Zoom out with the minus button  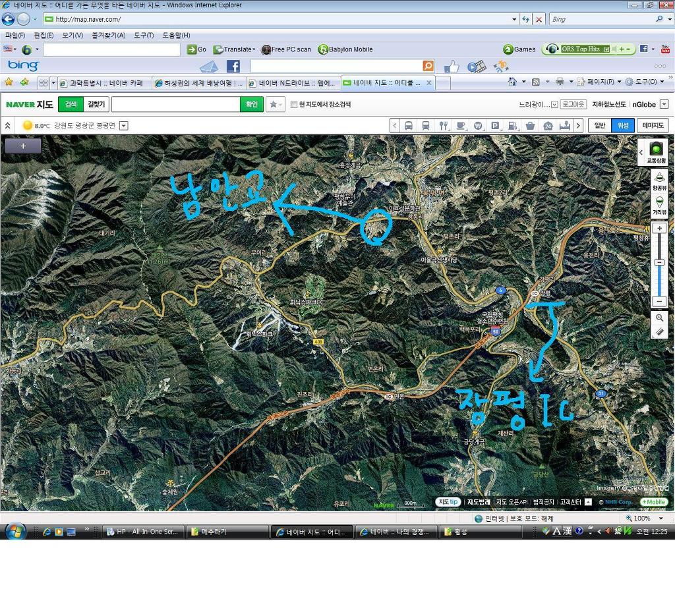659,301
